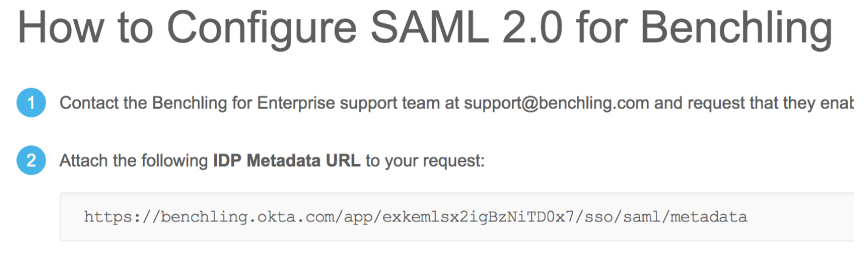Click the bold 'IDP Metadata URL' label
The image size is (868, 264).
point(286,161)
